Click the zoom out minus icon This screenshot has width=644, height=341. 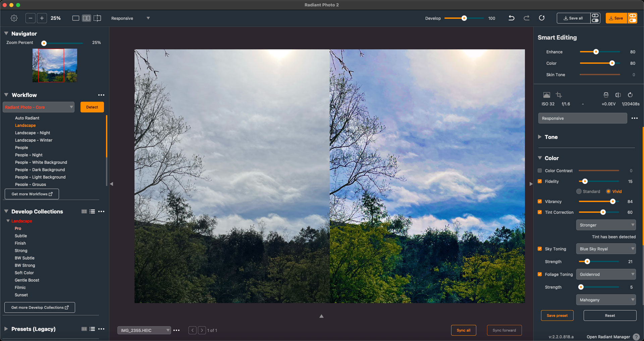point(31,18)
